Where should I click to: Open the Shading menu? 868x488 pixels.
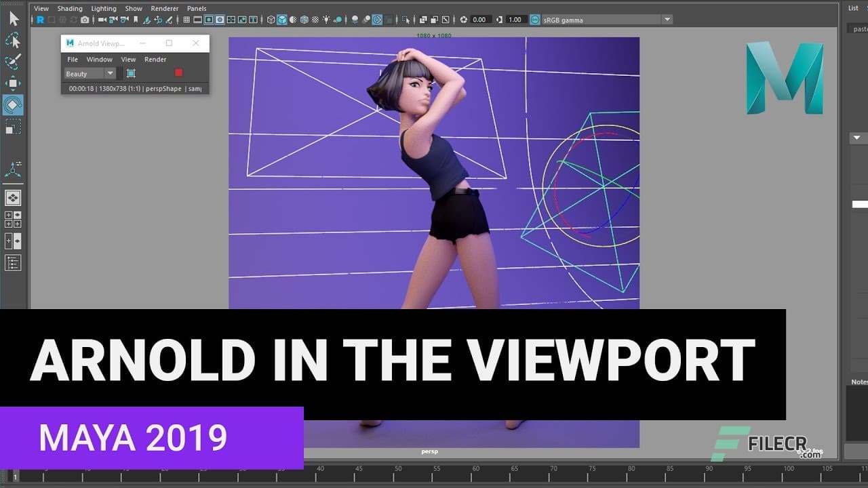click(x=69, y=8)
